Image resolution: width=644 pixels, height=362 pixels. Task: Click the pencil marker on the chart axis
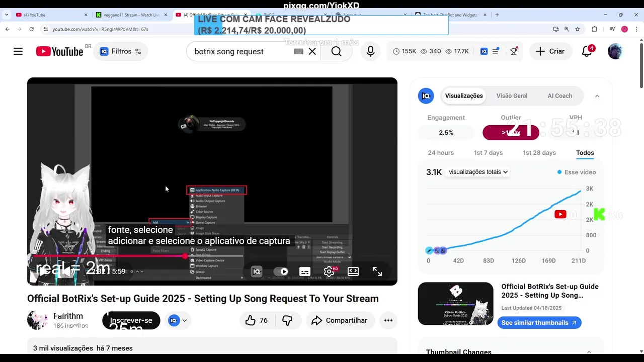[x=429, y=250]
